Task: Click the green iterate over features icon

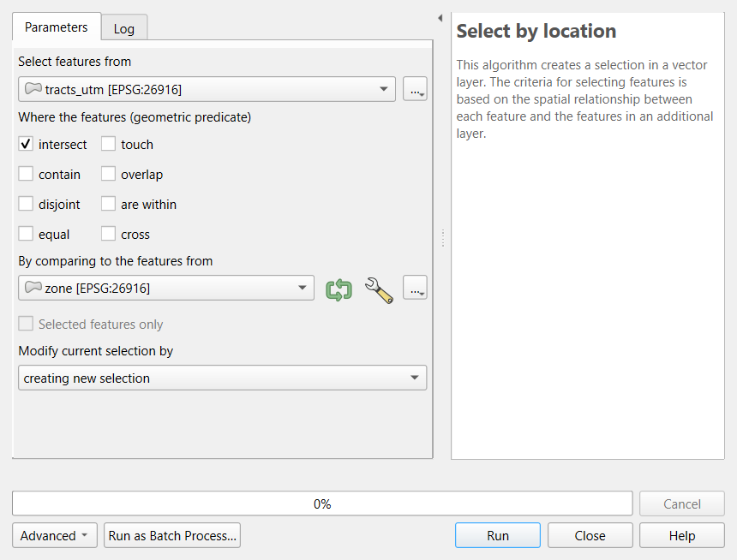Action: (x=339, y=289)
